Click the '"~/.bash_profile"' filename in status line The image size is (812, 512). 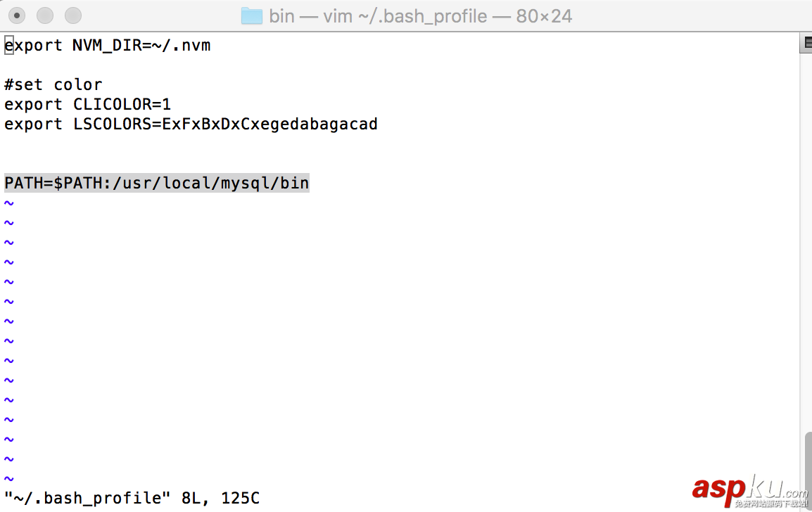87,499
